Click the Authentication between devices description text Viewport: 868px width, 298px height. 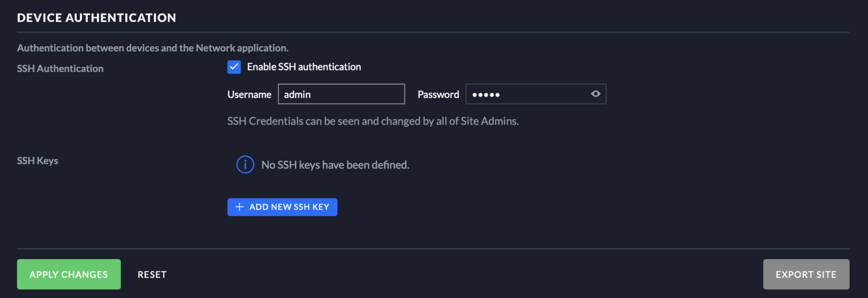point(152,48)
